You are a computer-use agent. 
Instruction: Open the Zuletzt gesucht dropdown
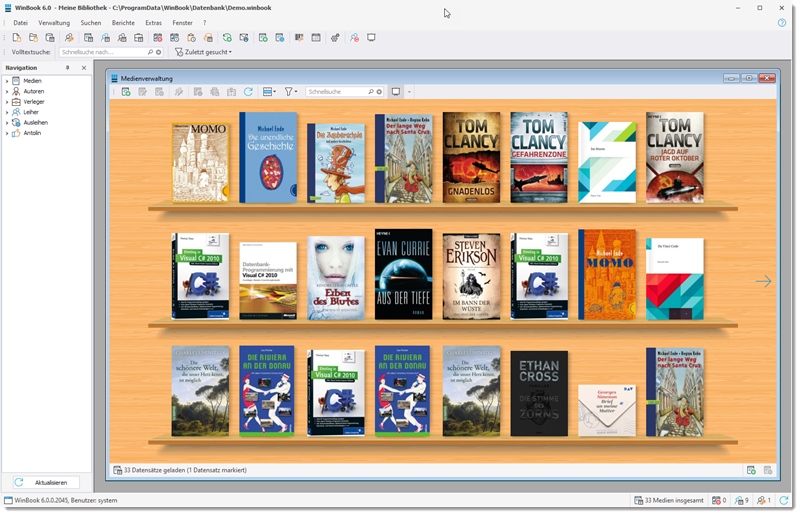click(204, 52)
